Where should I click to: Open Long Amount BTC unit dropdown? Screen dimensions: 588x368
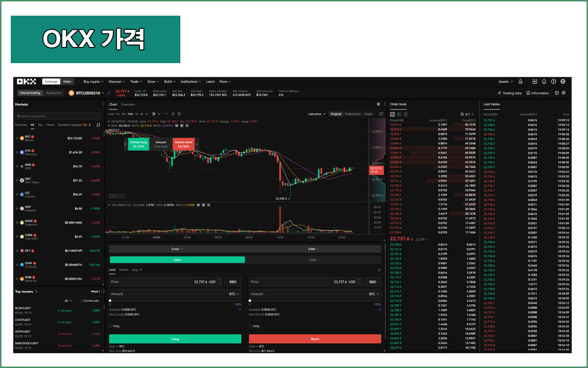(235, 294)
